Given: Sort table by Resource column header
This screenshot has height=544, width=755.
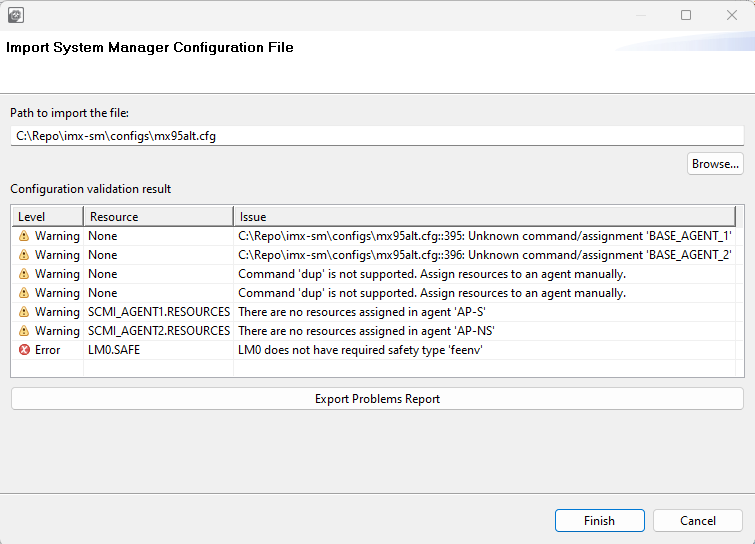Looking at the screenshot, I should (158, 216).
